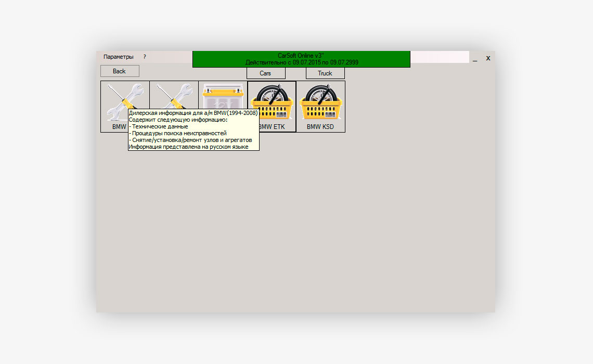Click the "BMW ETK" text label

point(272,126)
